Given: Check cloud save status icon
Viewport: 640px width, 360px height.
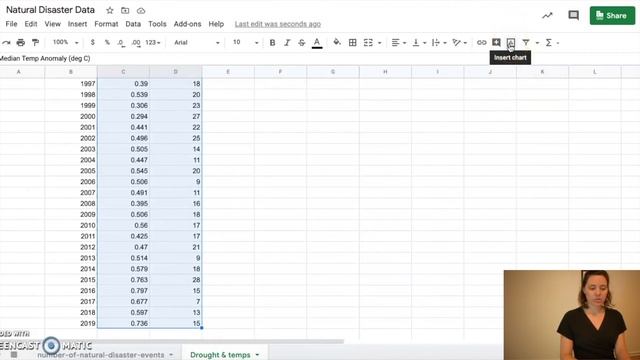Looking at the screenshot, I should 141,11.
